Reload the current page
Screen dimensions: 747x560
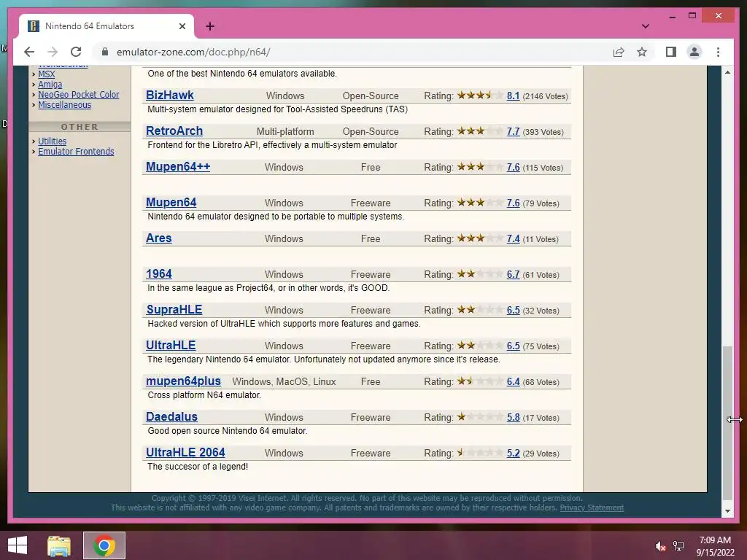(x=76, y=52)
